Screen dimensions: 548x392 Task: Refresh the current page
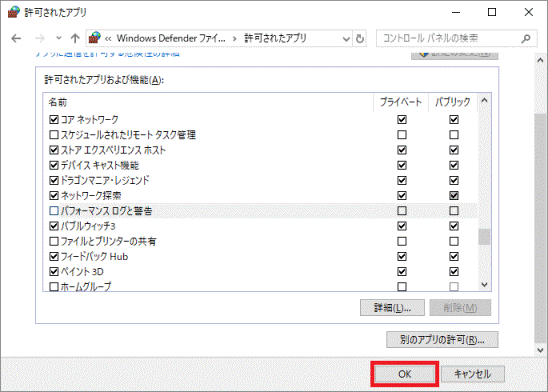pyautogui.click(x=360, y=38)
